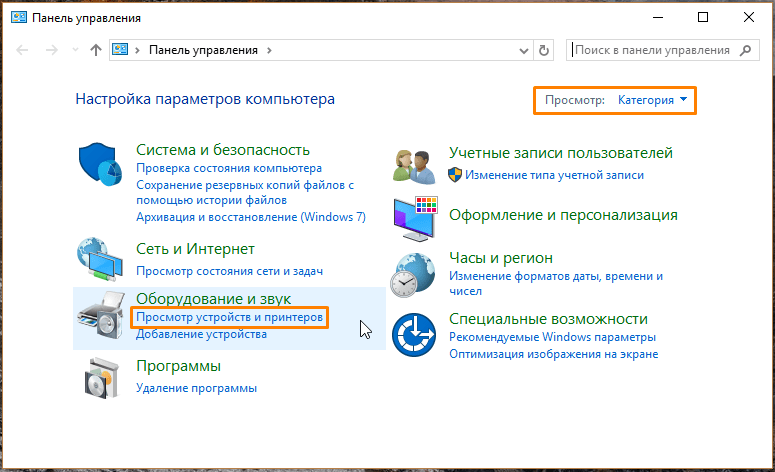Image resolution: width=775 pixels, height=472 pixels.
Task: Click Добавление устройства link
Action: pos(201,334)
